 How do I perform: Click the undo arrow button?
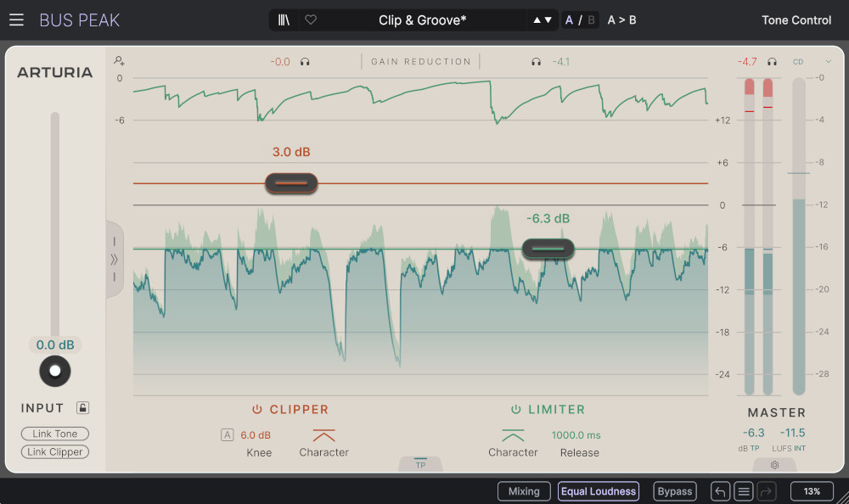[x=720, y=491]
